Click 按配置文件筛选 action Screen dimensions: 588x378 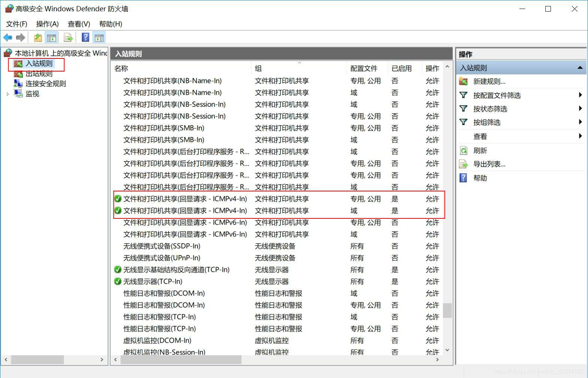point(497,95)
